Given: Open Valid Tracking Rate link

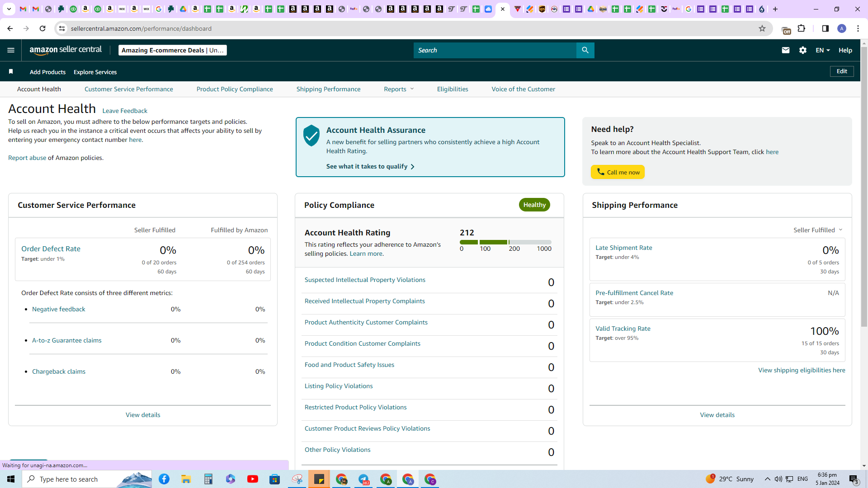Looking at the screenshot, I should tap(623, 328).
